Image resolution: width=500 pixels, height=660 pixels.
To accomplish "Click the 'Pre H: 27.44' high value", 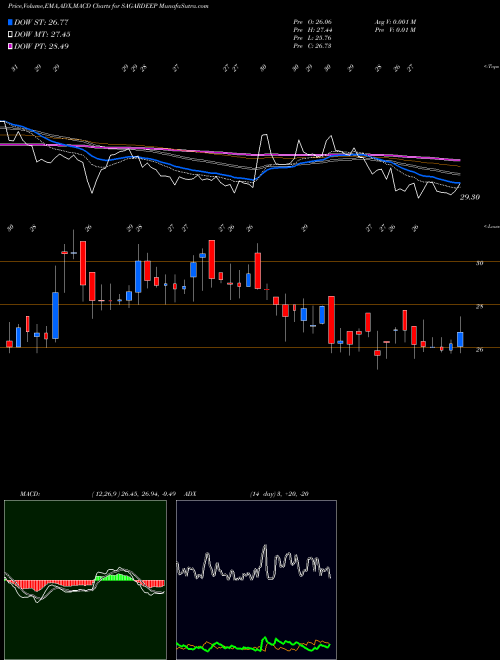I will [x=312, y=30].
